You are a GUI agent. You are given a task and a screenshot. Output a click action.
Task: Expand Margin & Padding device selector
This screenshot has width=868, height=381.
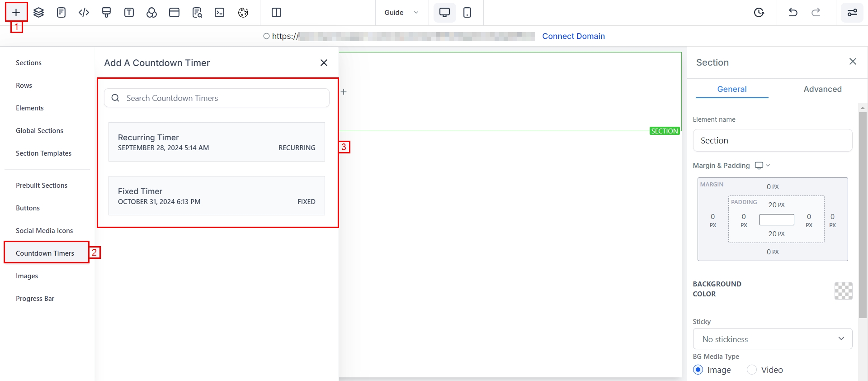[x=762, y=166]
